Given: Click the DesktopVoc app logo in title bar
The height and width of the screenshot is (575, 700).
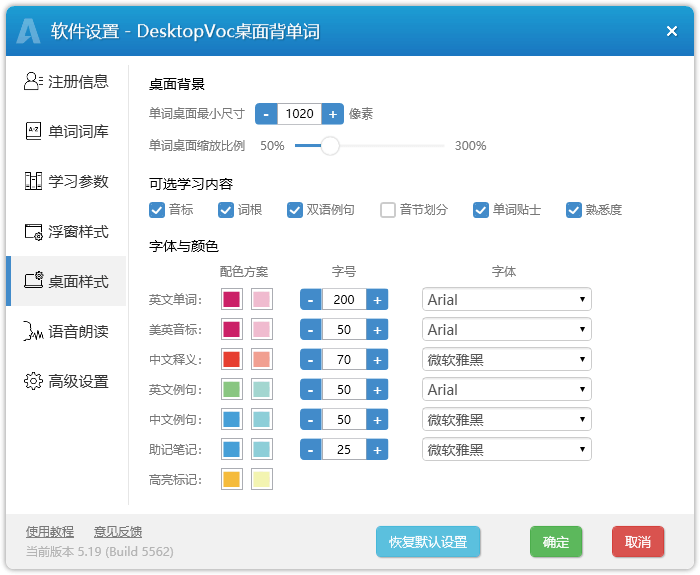Looking at the screenshot, I should point(29,31).
